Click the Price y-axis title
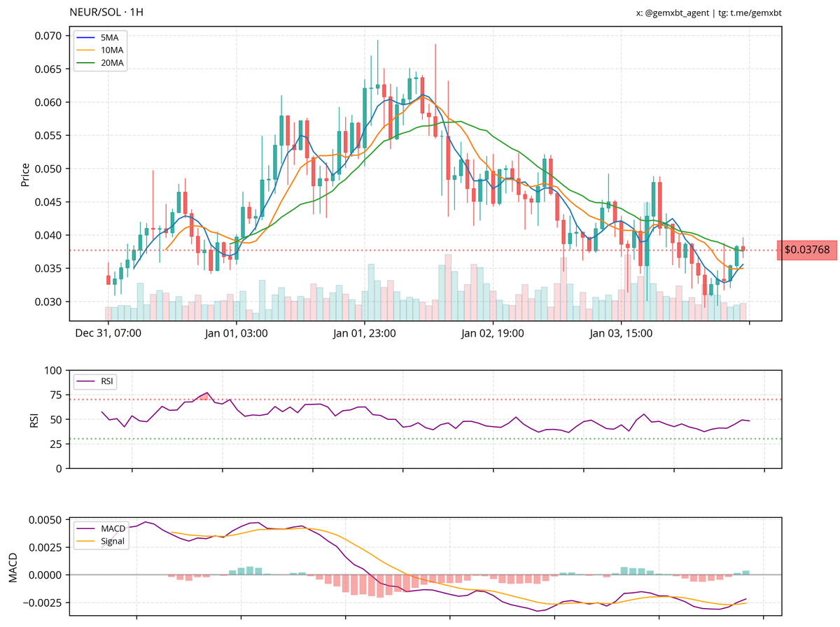The width and height of the screenshot is (840, 627). pos(25,174)
